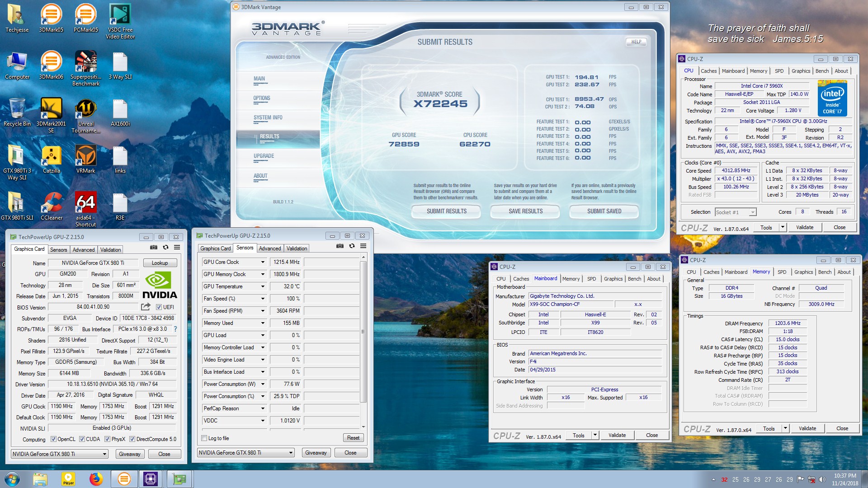
Task: Launch Superposition Benchmark desktop icon
Action: point(85,68)
